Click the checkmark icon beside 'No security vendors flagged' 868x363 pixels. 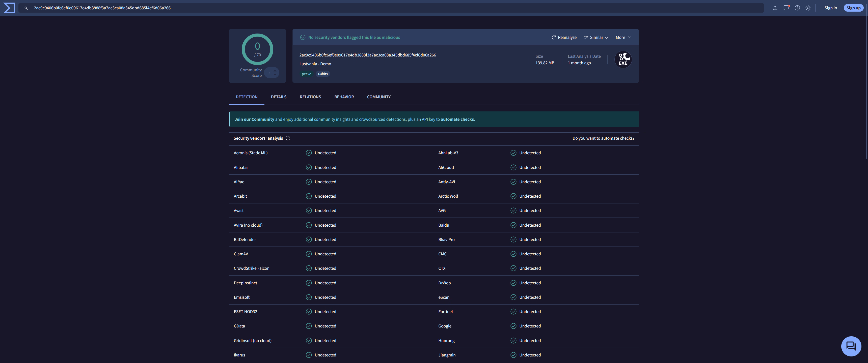[x=303, y=37]
